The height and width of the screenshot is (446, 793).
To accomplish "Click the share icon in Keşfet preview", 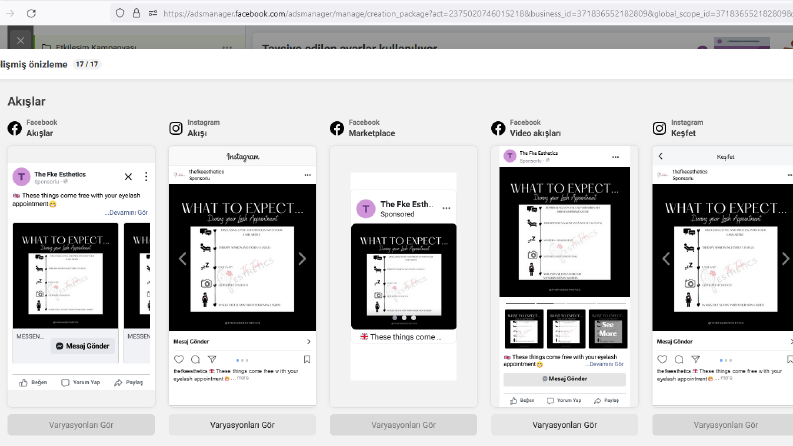I will 696,360.
